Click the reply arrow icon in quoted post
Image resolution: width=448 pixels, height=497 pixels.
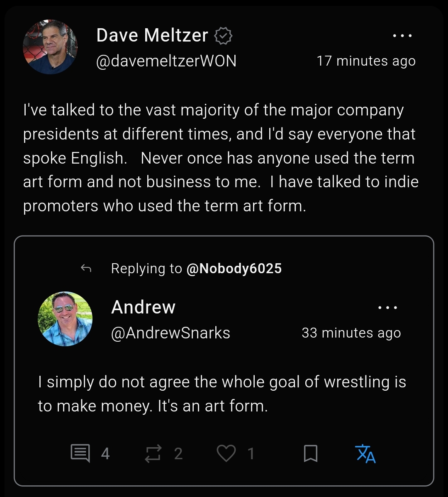pos(86,269)
